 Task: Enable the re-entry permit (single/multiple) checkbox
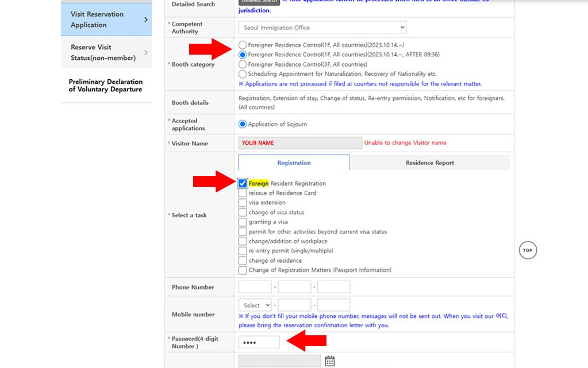tap(243, 251)
